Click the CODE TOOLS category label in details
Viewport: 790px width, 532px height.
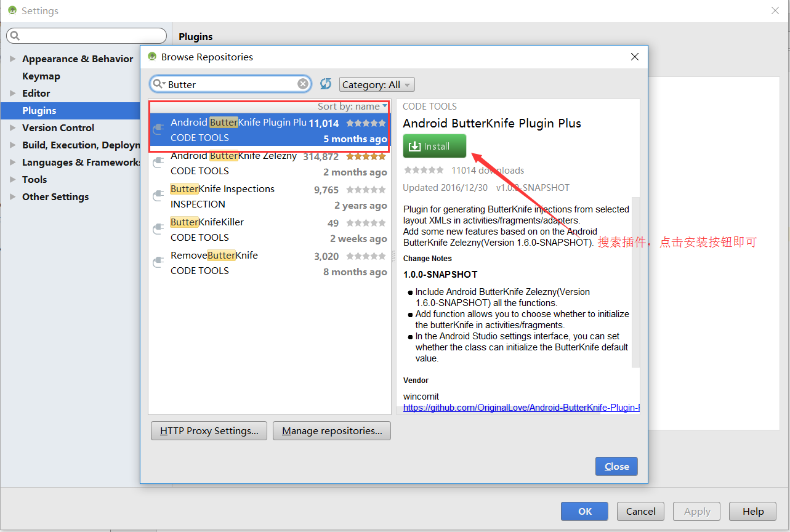pos(429,107)
